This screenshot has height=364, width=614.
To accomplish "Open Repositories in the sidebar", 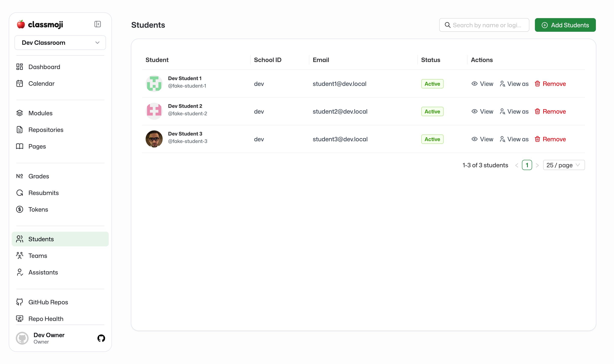I will coord(60,130).
